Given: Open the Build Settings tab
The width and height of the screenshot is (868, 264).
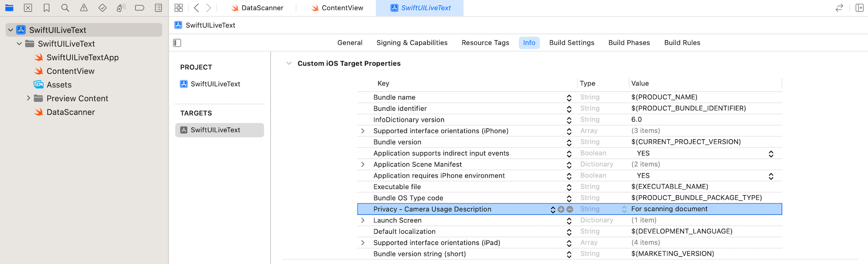Looking at the screenshot, I should click(x=571, y=42).
